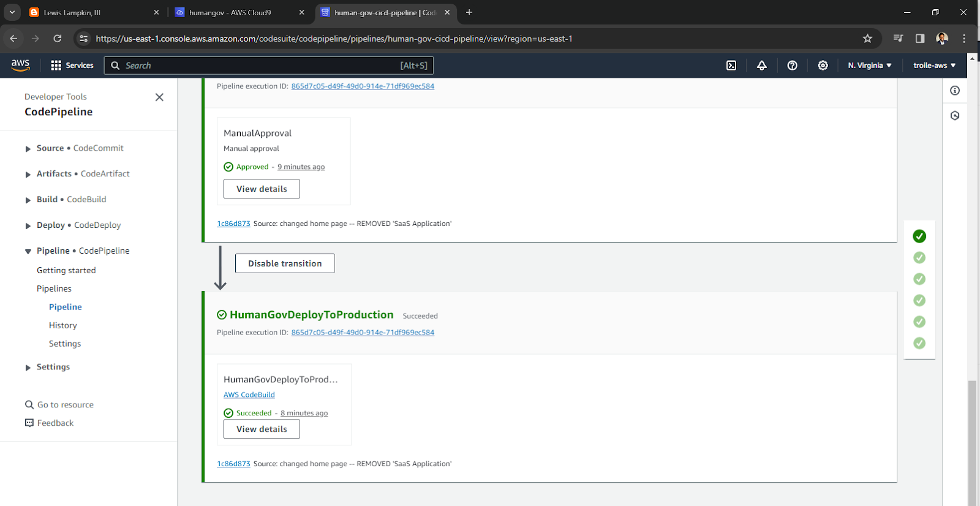
Task: Open the help question mark icon
Action: [x=792, y=65]
